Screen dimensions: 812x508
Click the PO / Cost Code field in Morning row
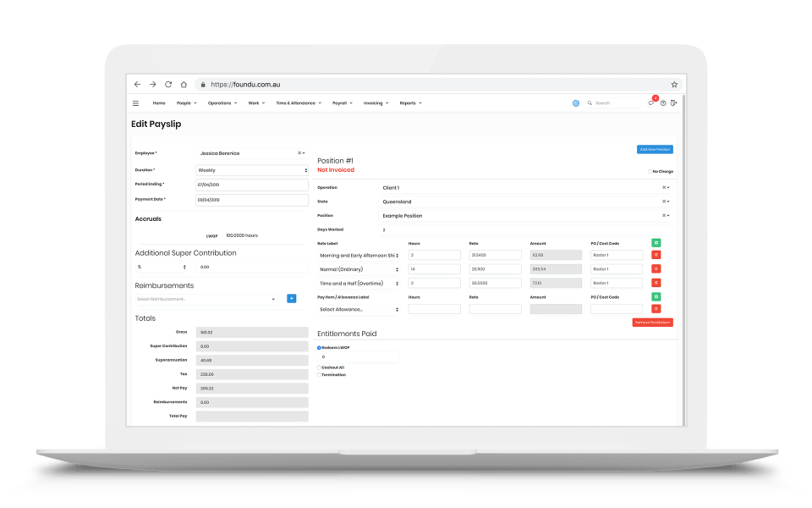(617, 255)
